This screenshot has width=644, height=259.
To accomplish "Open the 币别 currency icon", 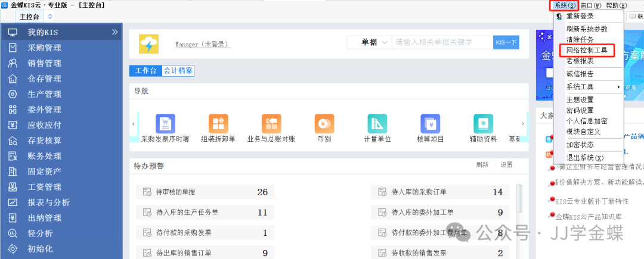I will click(x=324, y=124).
